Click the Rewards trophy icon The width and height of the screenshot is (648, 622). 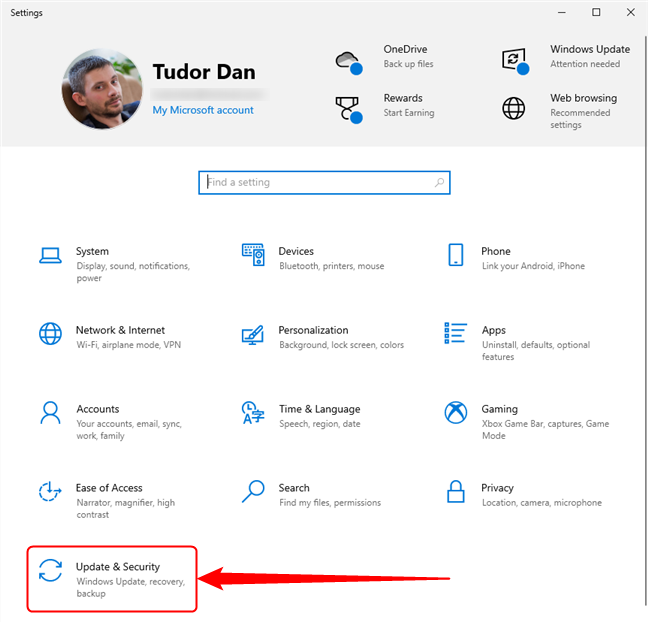tap(349, 110)
